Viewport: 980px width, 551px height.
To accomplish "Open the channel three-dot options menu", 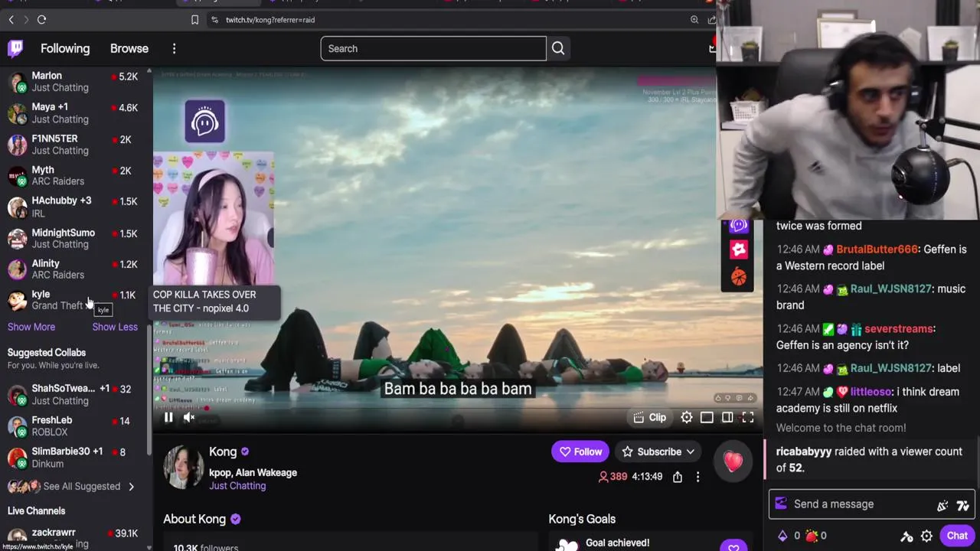I will point(697,477).
